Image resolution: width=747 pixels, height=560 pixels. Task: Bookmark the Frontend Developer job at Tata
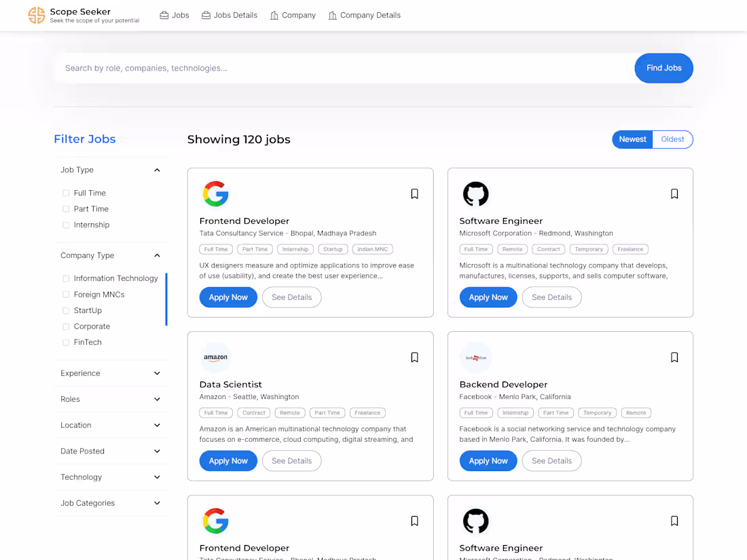(x=414, y=194)
